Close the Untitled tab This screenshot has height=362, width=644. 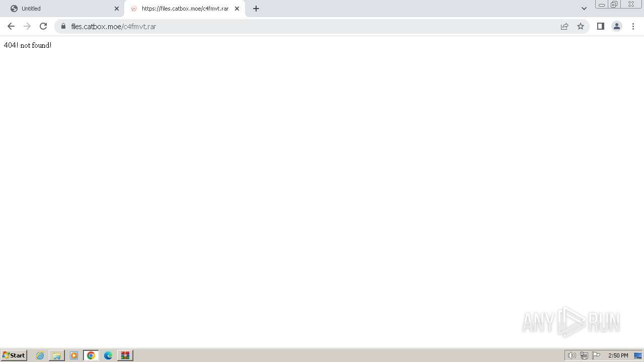point(117,9)
